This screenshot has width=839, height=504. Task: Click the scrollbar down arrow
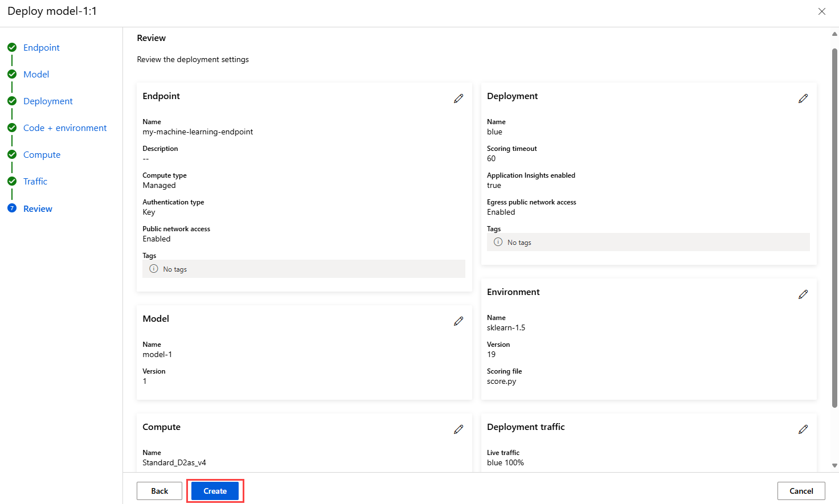tap(834, 465)
